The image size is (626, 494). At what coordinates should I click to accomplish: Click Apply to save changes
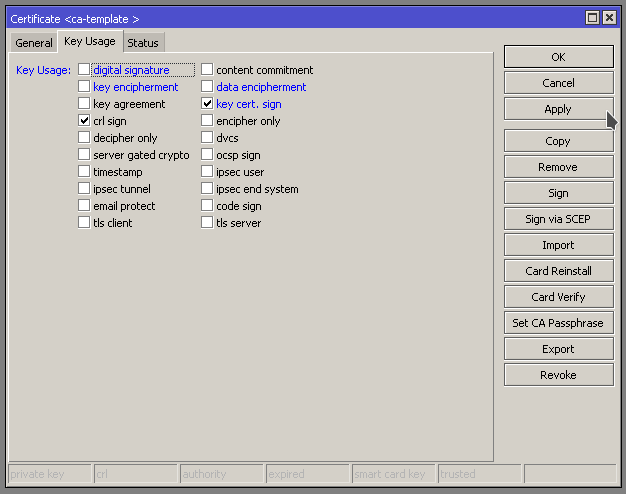coord(558,109)
